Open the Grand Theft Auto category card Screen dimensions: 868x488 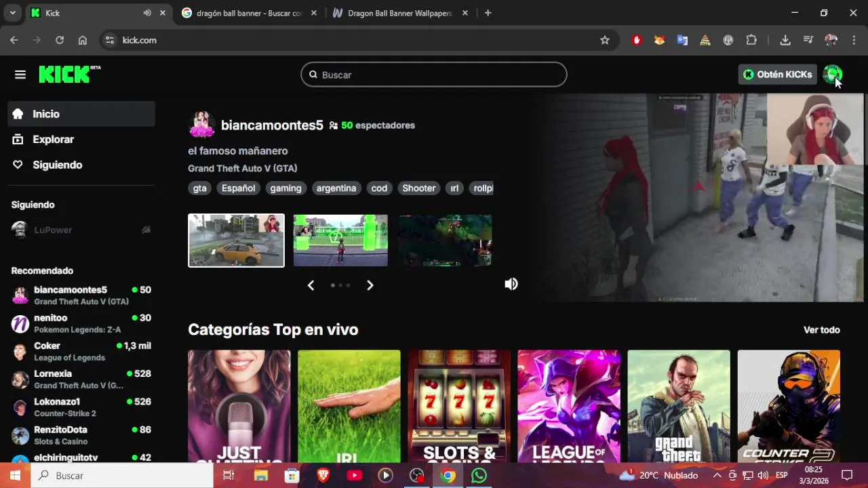(x=679, y=406)
